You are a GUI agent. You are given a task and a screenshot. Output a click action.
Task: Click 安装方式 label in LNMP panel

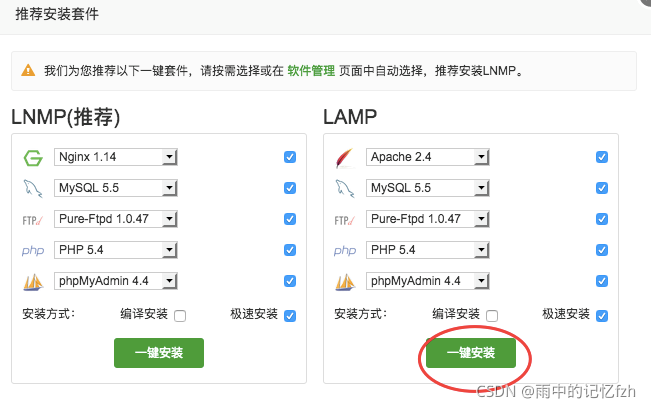[49, 314]
